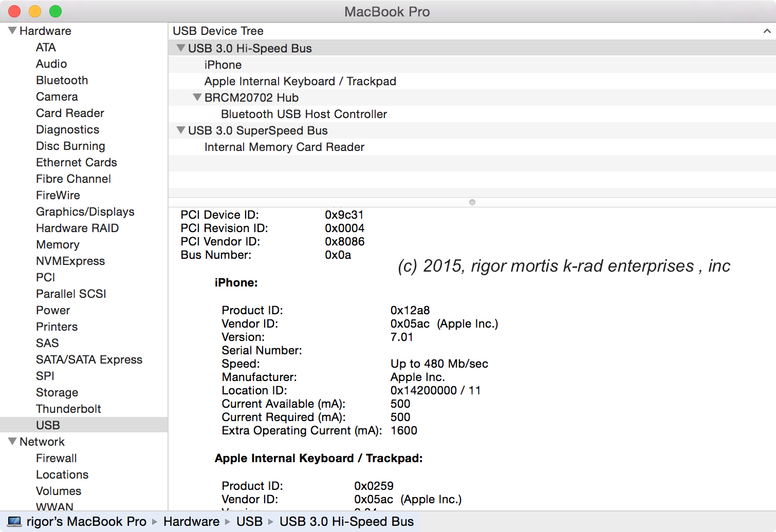Select BRCM20702 Hub row in device tree
Screen dimensions: 776x532
472,98
